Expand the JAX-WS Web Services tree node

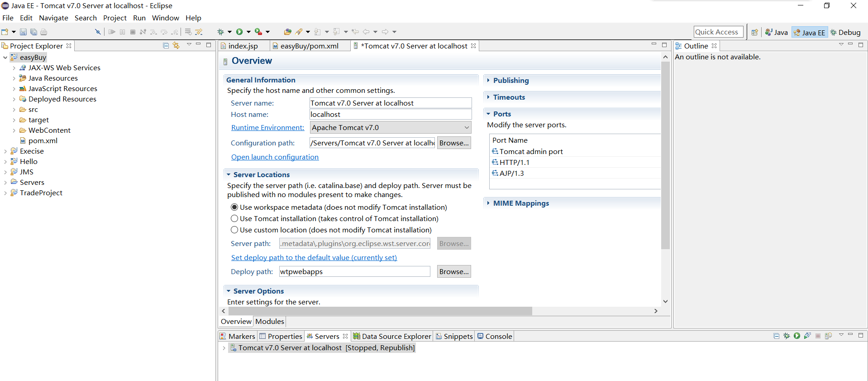click(14, 68)
